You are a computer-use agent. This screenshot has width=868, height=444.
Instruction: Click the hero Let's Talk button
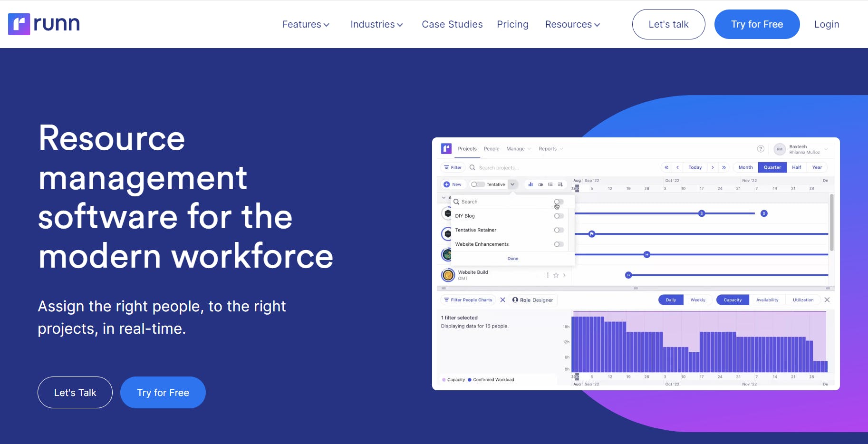click(75, 393)
